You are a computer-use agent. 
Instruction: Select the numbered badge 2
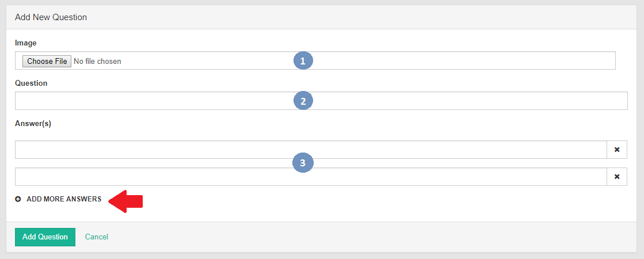pos(303,101)
